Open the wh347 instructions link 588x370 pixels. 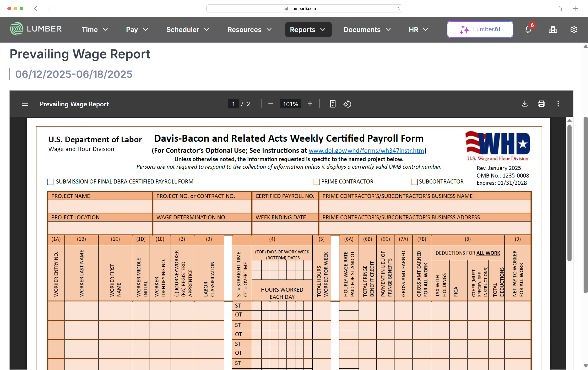coord(366,150)
